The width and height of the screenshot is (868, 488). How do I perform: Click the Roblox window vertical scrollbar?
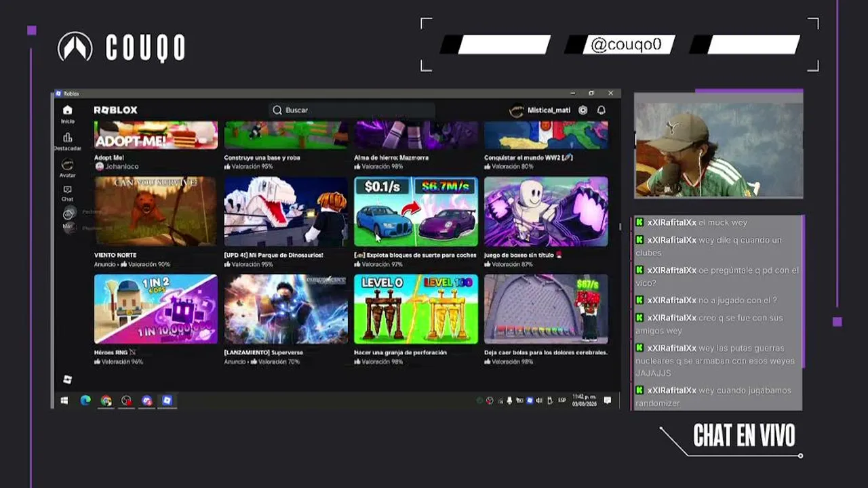point(618,227)
